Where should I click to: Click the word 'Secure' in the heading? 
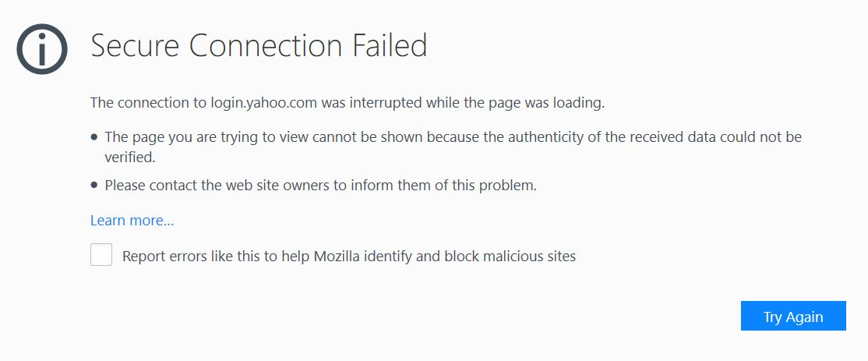pyautogui.click(x=134, y=45)
